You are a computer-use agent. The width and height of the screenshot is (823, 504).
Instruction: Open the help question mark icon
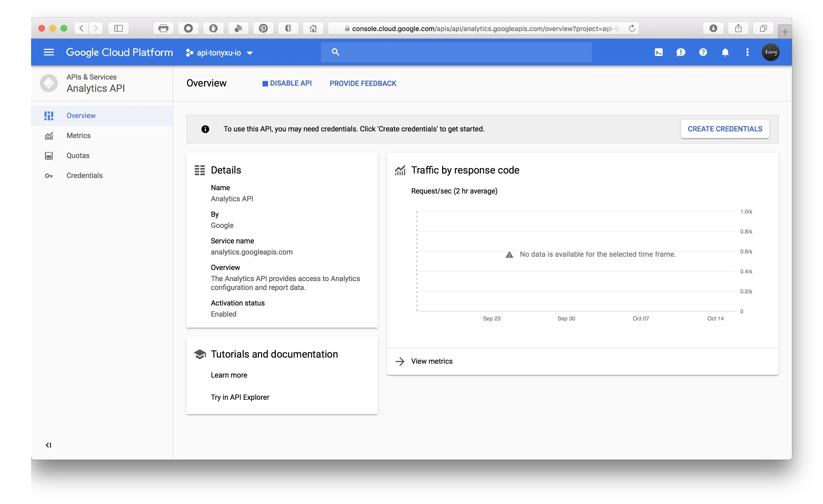pyautogui.click(x=703, y=52)
